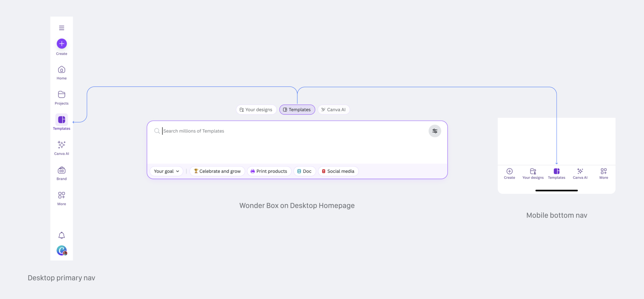Open Brand kit in sidebar
The height and width of the screenshot is (299, 644).
click(x=61, y=173)
